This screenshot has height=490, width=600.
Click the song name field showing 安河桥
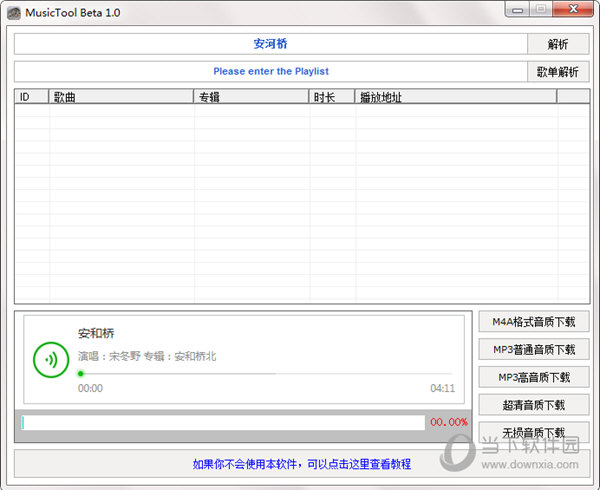click(270, 44)
